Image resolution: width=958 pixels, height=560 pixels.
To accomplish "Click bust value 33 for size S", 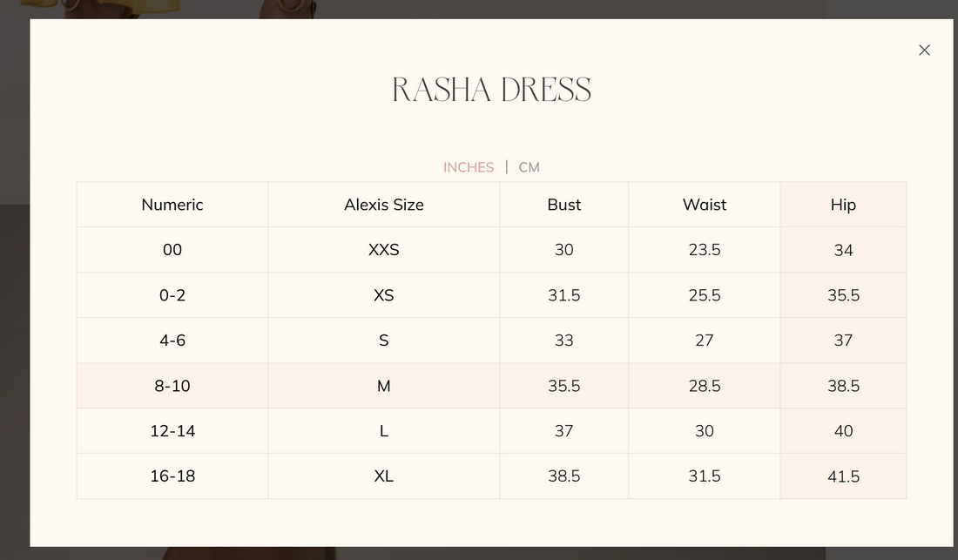I will tap(564, 341).
